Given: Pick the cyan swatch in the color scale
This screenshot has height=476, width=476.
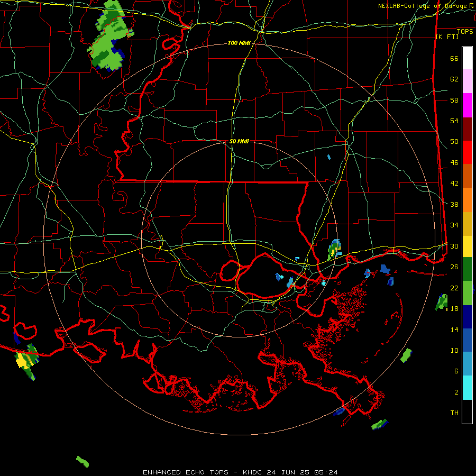Looking at the screenshot, I should tap(467, 388).
